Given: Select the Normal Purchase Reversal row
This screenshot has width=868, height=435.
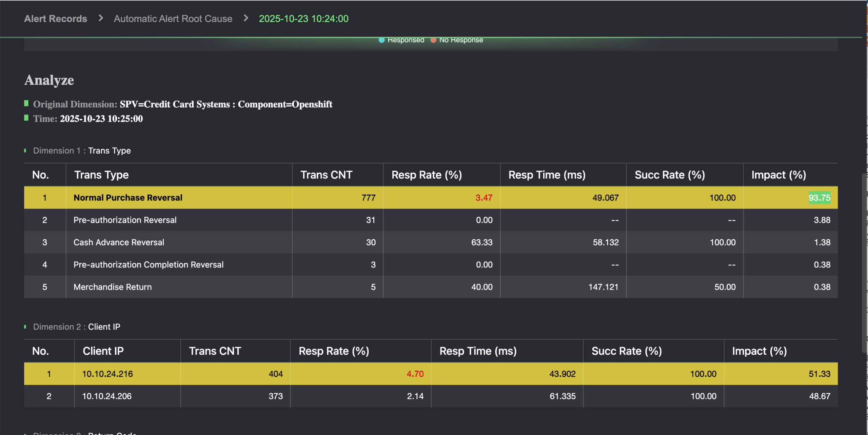Looking at the screenshot, I should click(128, 198).
